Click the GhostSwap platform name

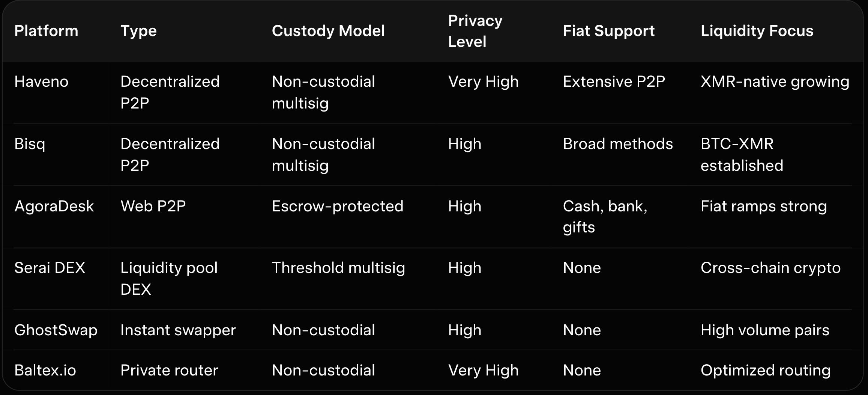[x=56, y=330]
